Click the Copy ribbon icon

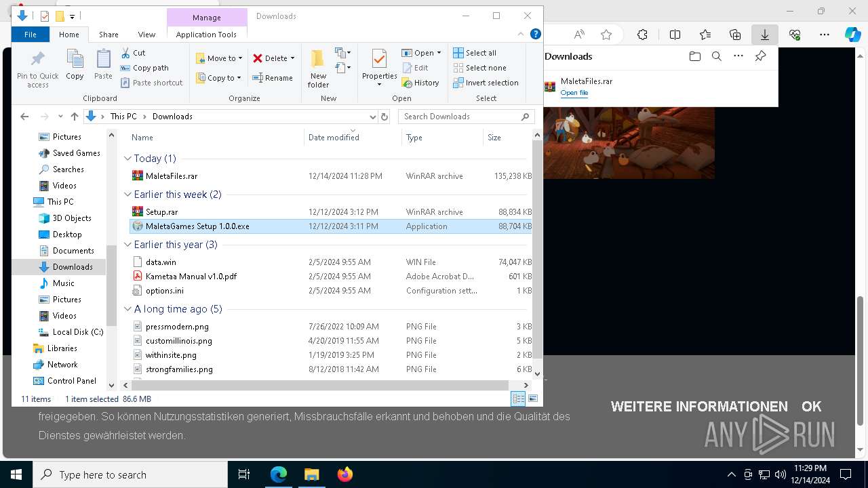(75, 64)
